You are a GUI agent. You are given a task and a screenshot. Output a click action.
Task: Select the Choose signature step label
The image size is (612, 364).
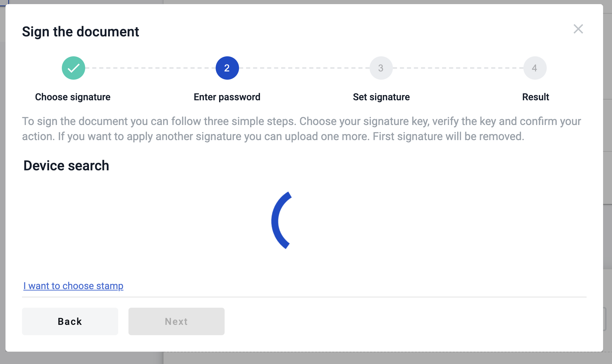[73, 97]
